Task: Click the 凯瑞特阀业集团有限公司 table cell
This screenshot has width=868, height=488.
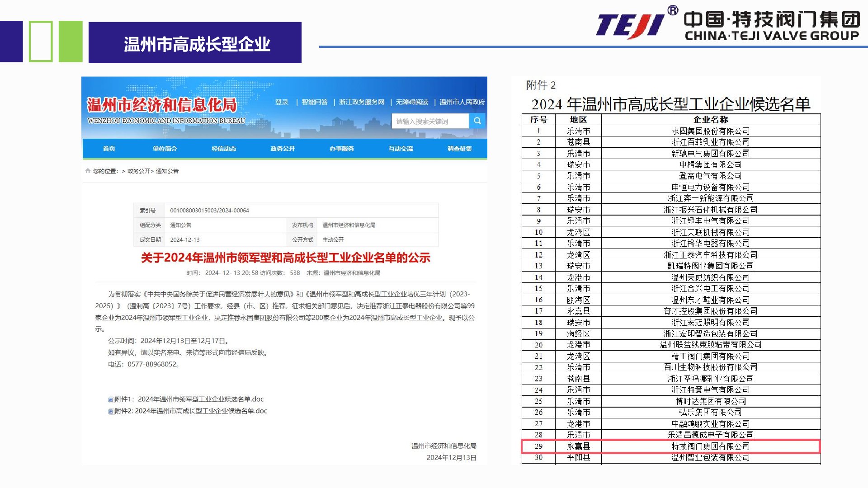Action: 711,266
